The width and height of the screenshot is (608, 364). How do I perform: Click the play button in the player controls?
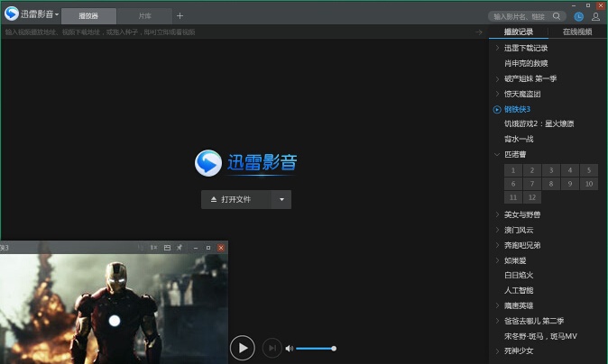242,347
